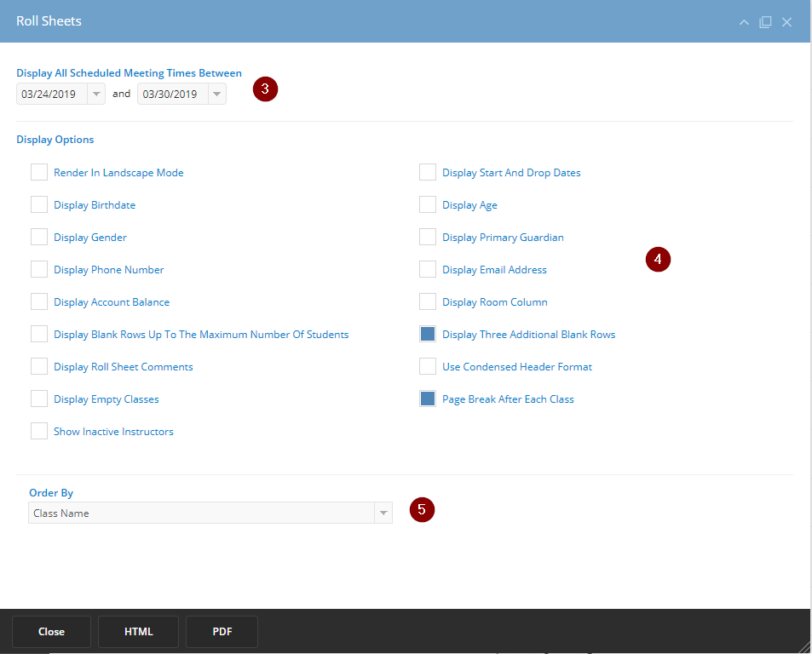This screenshot has height=654, width=812.
Task: Open the end date 03/30/2019 calendar dropdown
Action: click(217, 94)
